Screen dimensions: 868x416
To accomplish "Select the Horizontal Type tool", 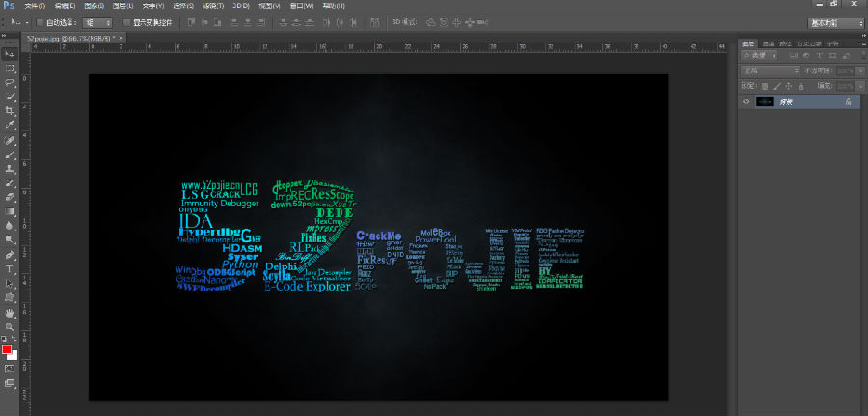I will pyautogui.click(x=10, y=268).
